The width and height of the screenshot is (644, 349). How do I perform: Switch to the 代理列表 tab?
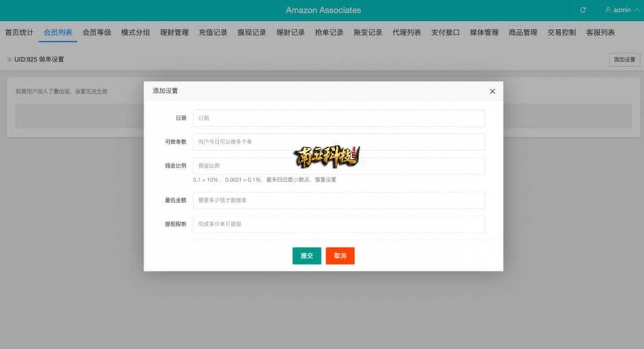pos(406,33)
